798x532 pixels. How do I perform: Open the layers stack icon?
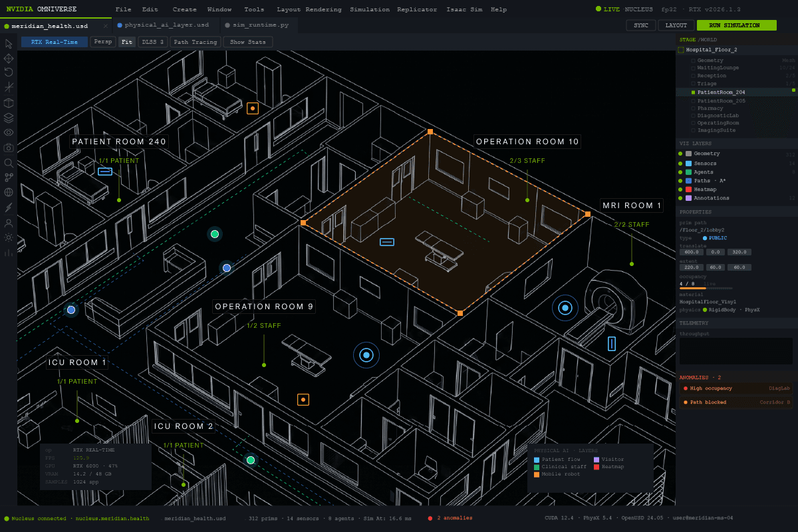(x=9, y=118)
